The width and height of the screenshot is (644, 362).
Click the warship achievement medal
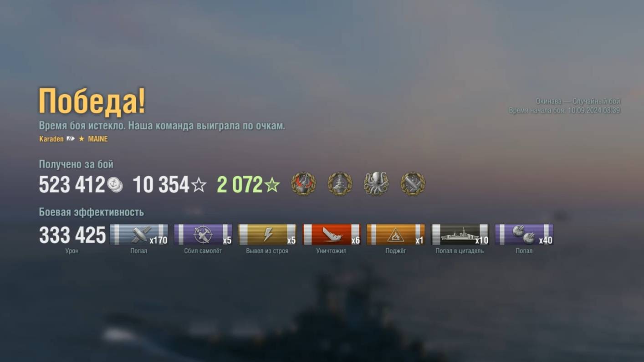click(x=340, y=184)
